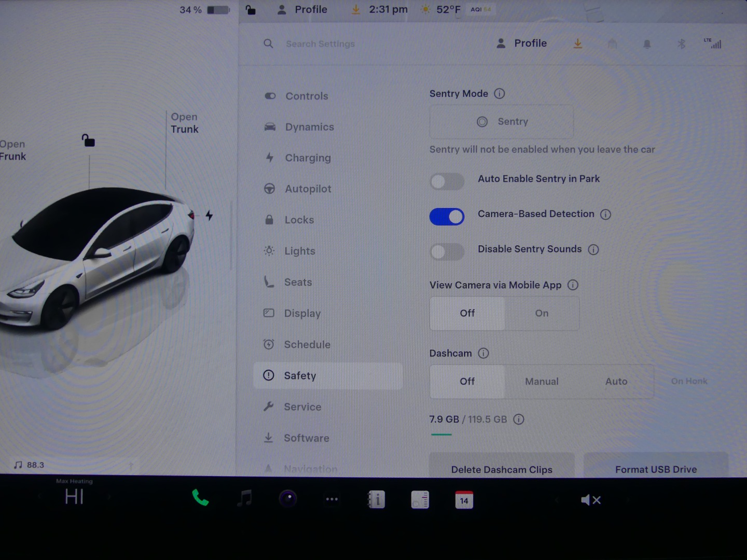Click the Sentry Mode info icon
This screenshot has height=560, width=747.
[x=499, y=94]
